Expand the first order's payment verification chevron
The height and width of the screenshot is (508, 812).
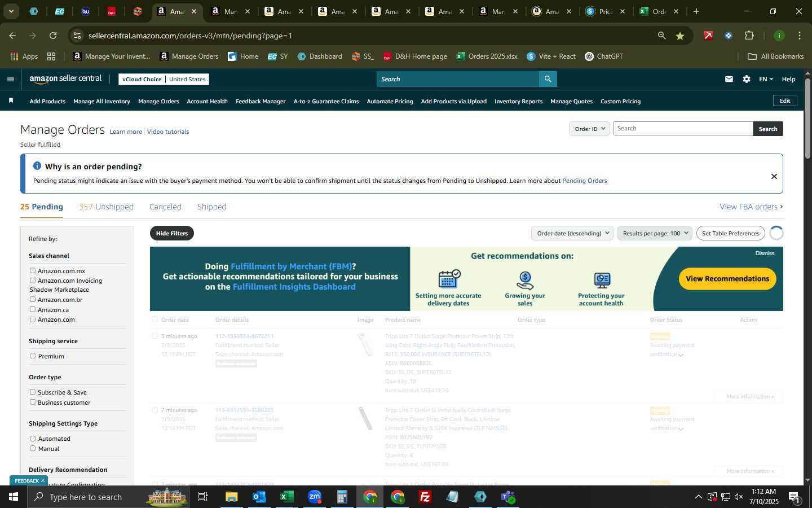point(681,355)
